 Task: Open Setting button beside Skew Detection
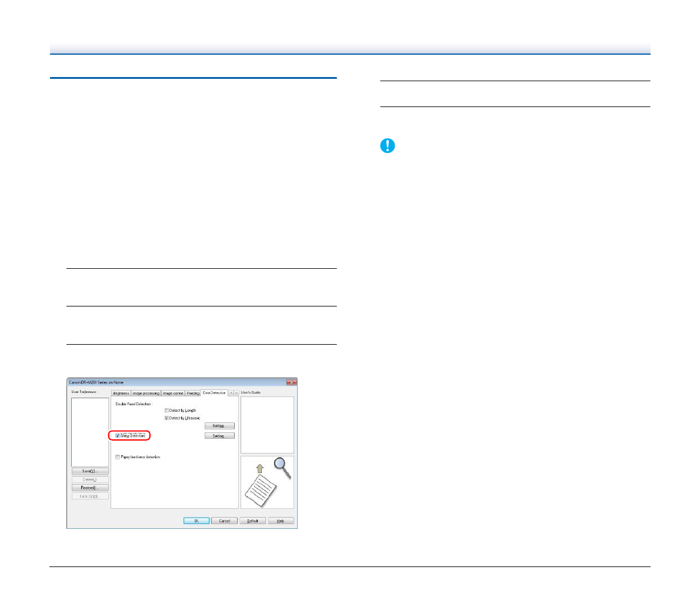coord(219,436)
